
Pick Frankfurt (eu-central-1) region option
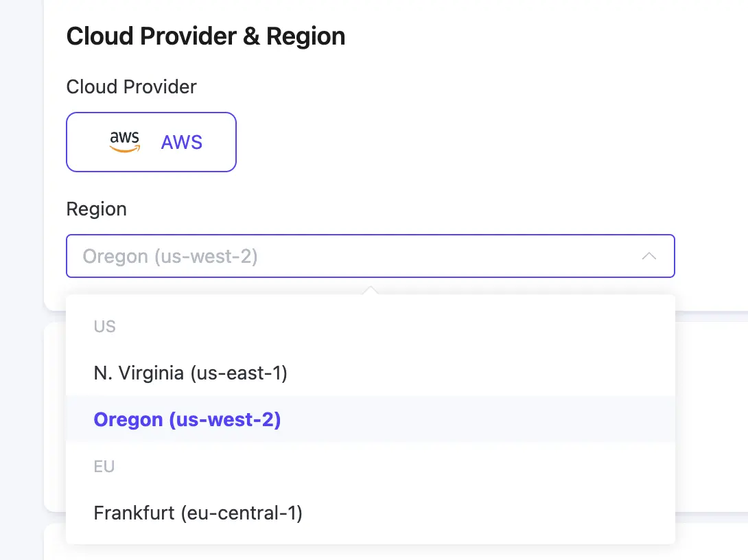click(x=198, y=513)
